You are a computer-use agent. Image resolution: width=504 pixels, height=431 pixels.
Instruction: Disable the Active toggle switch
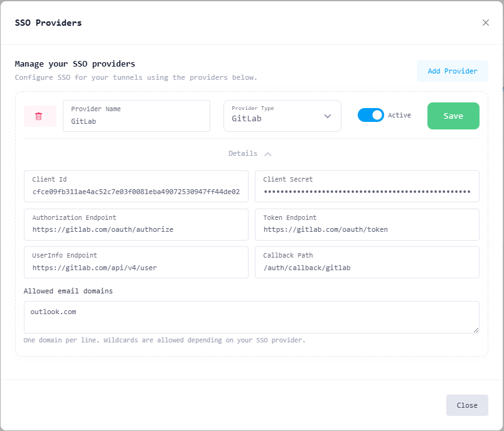click(x=370, y=115)
